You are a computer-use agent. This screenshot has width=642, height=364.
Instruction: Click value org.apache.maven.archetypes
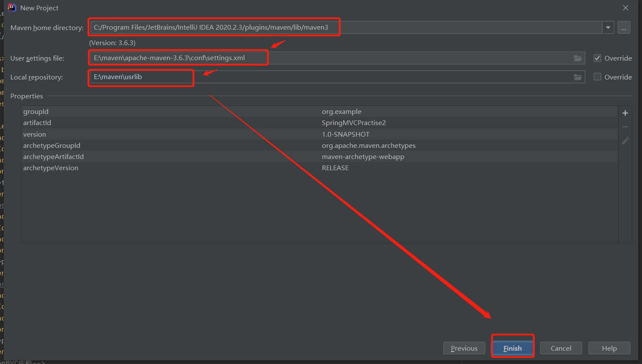coord(369,145)
